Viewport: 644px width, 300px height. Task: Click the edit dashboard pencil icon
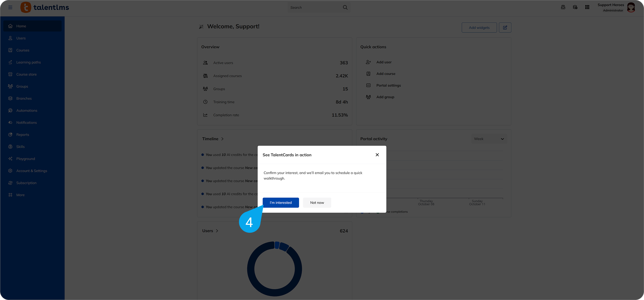click(x=505, y=27)
